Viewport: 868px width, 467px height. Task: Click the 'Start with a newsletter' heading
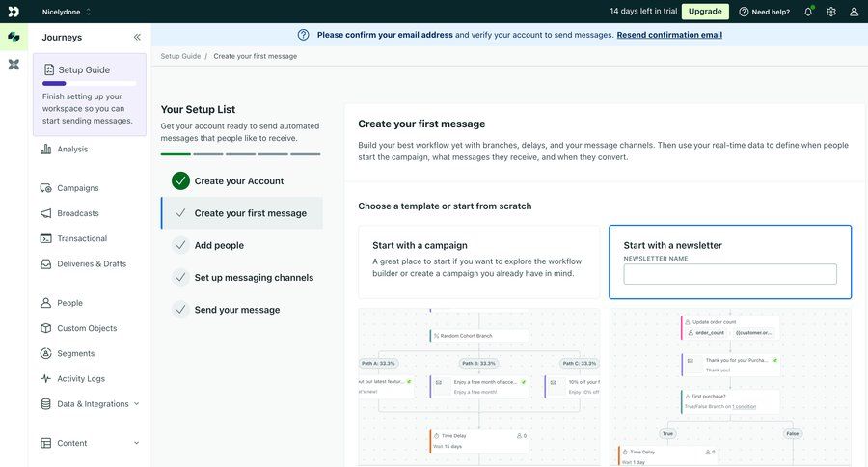[672, 245]
